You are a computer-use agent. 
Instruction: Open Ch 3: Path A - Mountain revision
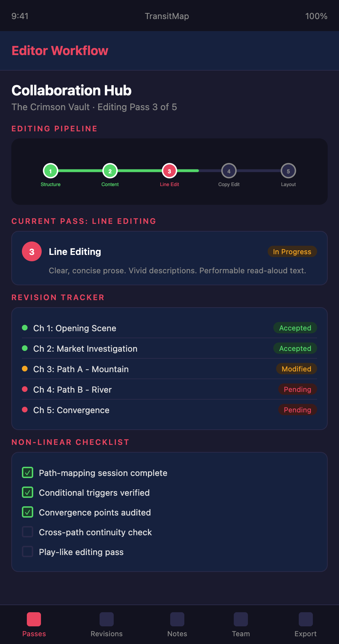pos(81,369)
